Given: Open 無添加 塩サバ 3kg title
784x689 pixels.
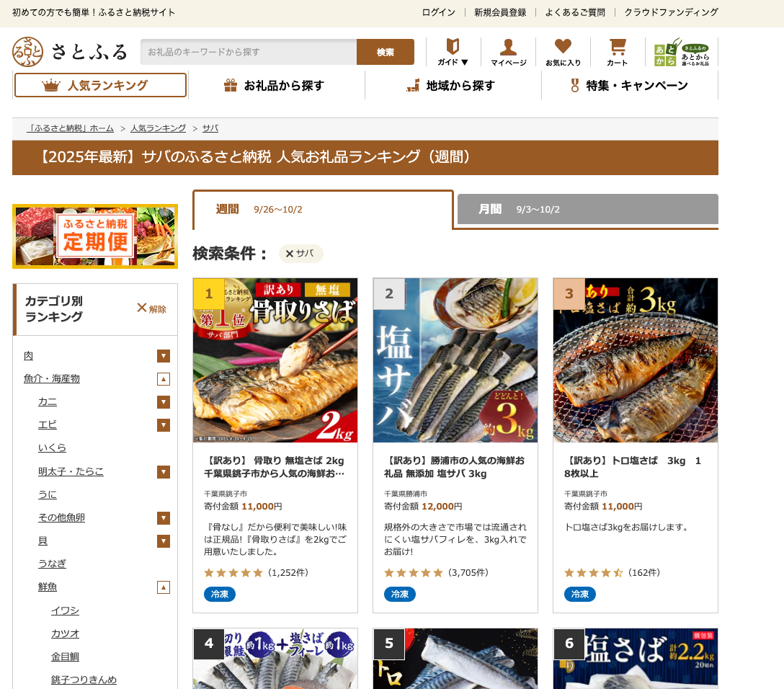Looking at the screenshot, I should coord(454,467).
